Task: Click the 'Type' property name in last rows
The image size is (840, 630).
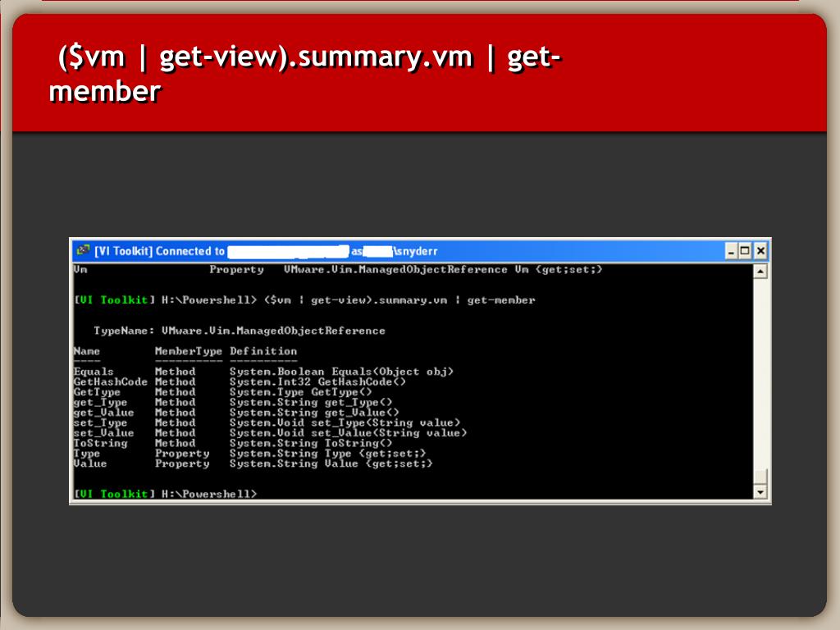Action: [x=87, y=453]
